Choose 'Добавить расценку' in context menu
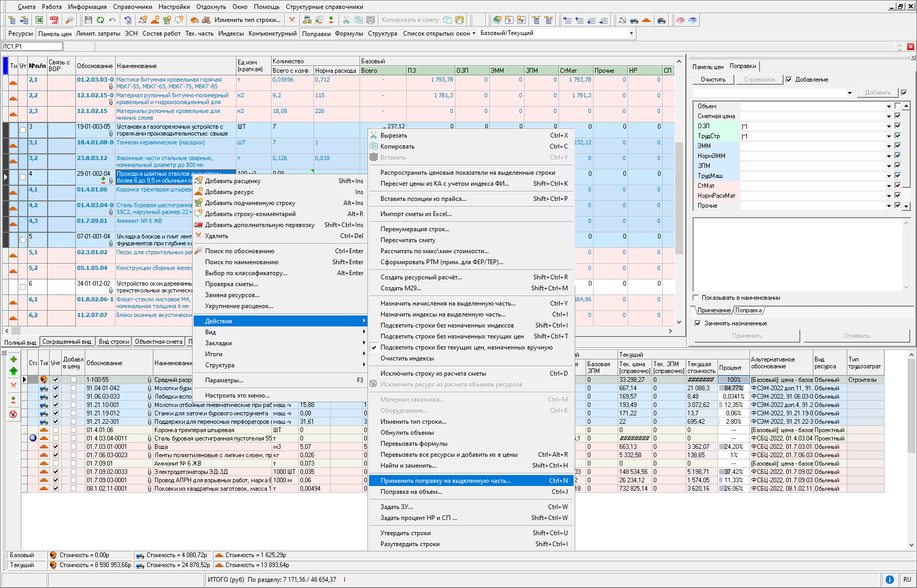The height and width of the screenshot is (588, 917). click(279, 181)
